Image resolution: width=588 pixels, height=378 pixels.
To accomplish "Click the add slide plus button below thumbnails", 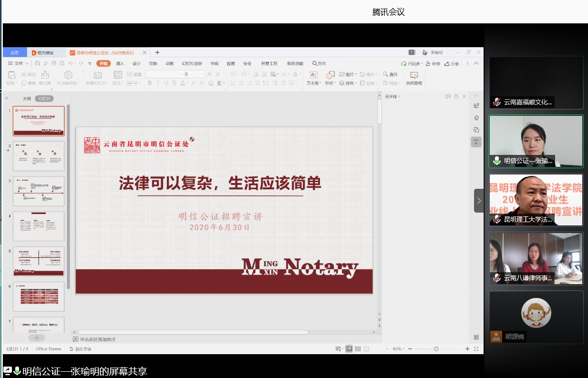I will [x=37, y=337].
